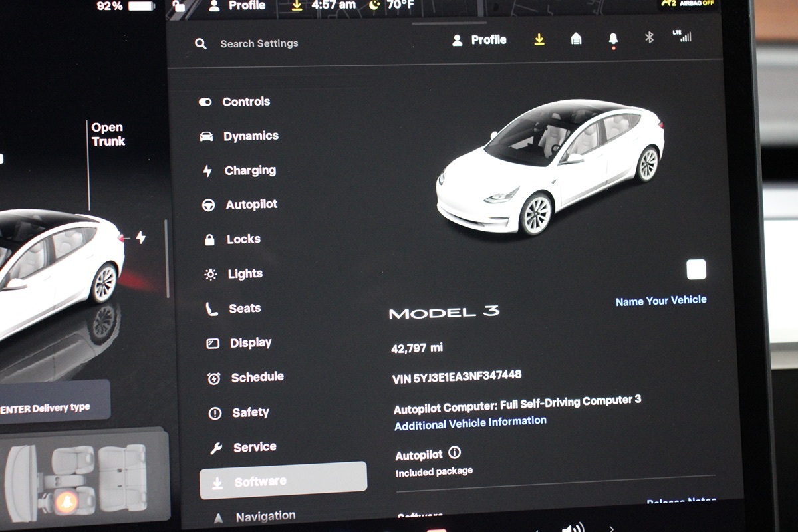
Task: Click the Autopilot info circle icon
Action: 454,453
